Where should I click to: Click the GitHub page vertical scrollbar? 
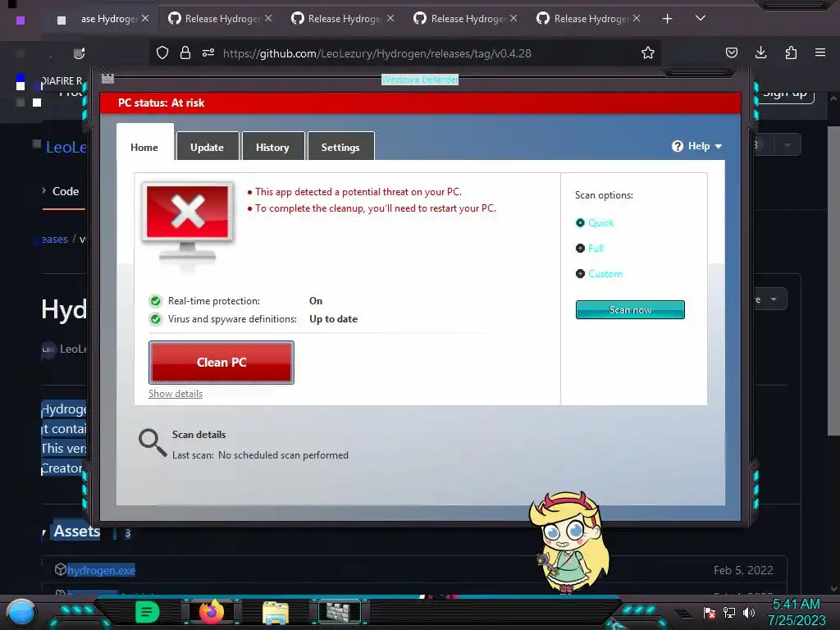[x=833, y=281]
